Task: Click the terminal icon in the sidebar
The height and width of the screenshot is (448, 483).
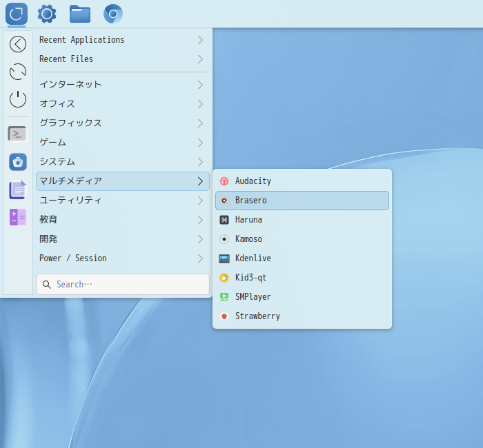Action: 17,134
